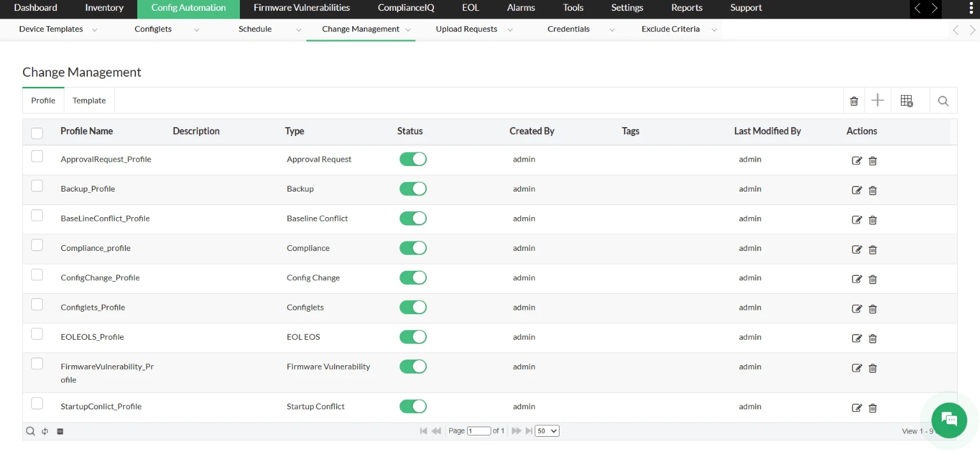Delete the StartupConlict_Profile row
Screen dimensions: 980x470
[x=873, y=408]
